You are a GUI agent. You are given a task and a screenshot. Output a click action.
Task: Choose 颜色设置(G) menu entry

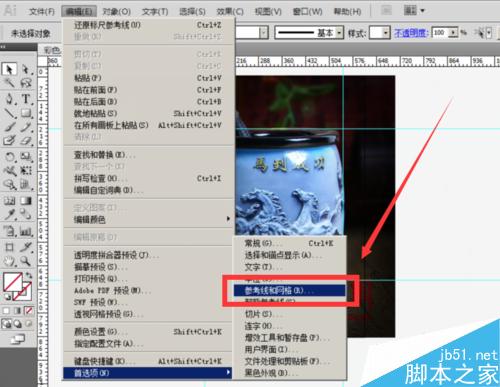click(x=149, y=332)
